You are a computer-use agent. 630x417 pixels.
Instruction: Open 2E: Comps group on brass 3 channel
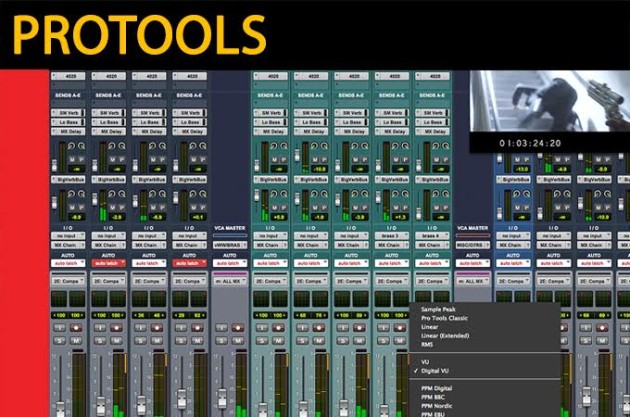[x=391, y=281]
